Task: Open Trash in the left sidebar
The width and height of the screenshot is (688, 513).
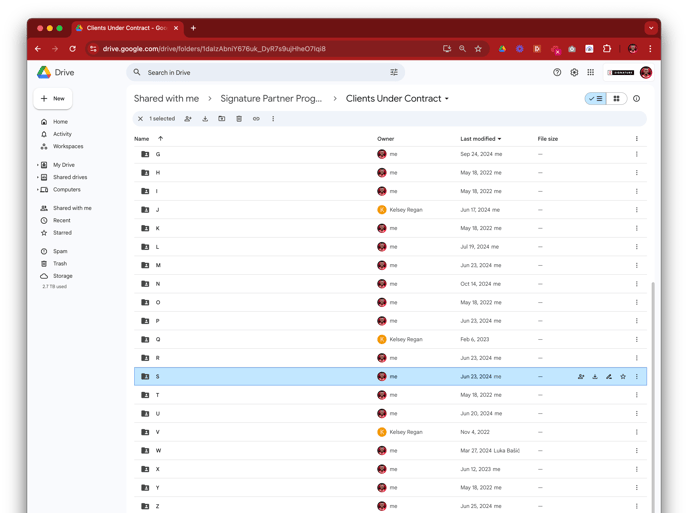Action: (x=60, y=264)
